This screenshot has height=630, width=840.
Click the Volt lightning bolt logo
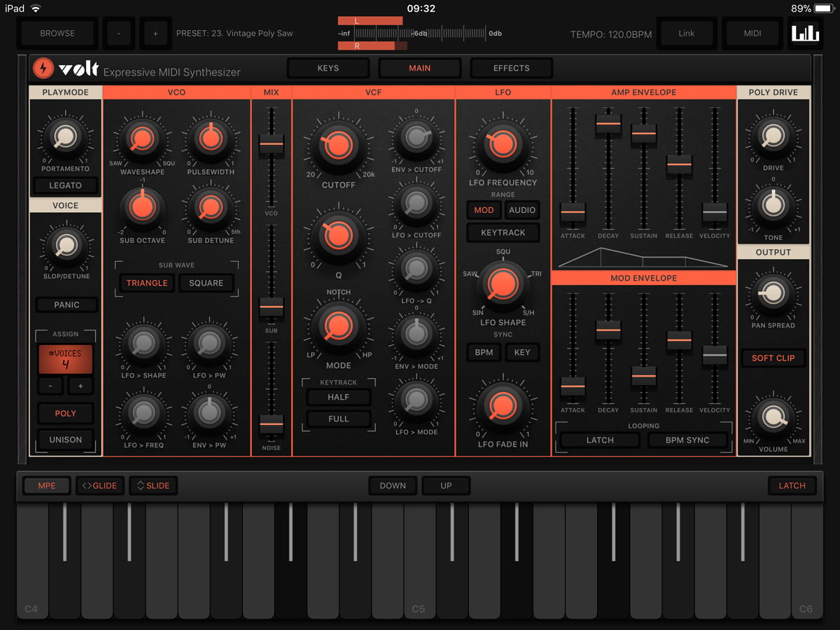[43, 69]
